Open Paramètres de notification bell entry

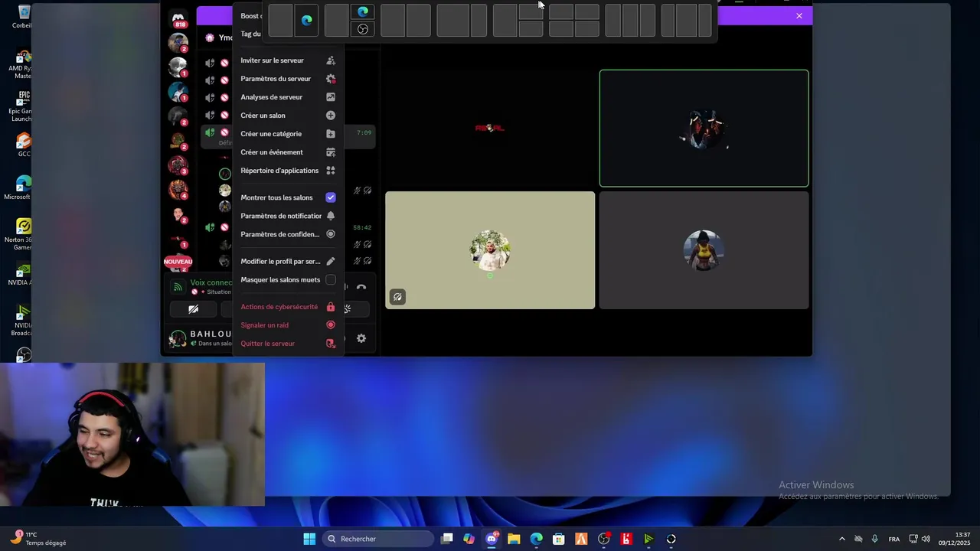coord(288,216)
